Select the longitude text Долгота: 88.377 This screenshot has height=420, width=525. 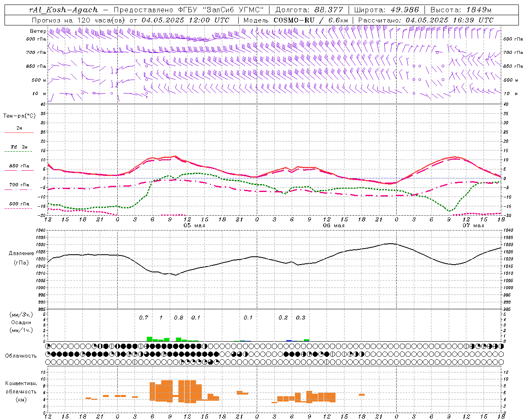click(310, 10)
